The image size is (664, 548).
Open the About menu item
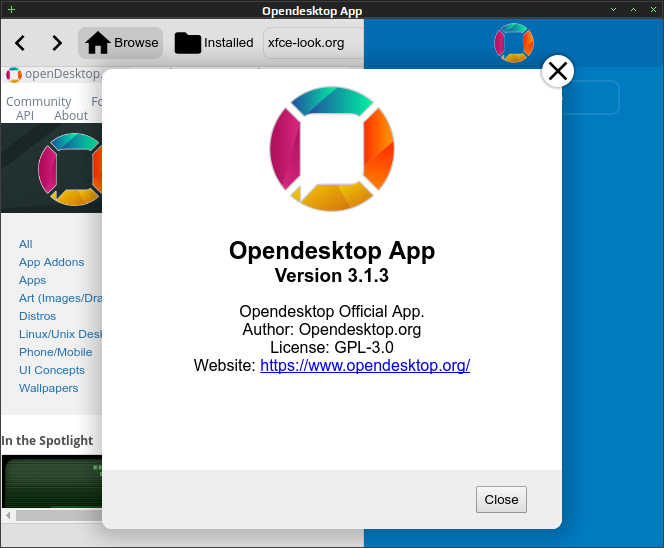(71, 116)
